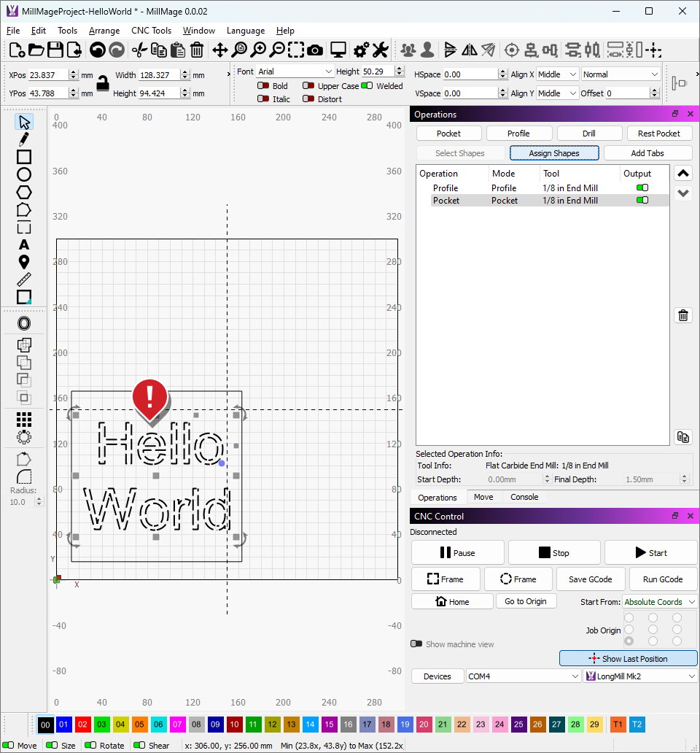Click the lock aspect ratio padlock
Screen dimensions: 700x753
tap(104, 83)
